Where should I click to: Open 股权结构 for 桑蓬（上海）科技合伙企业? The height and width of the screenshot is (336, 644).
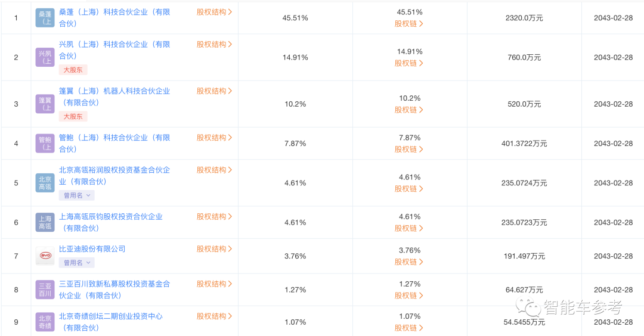click(214, 12)
